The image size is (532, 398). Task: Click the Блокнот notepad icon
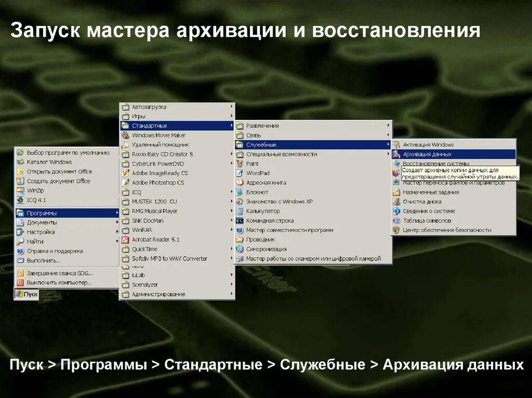point(240,192)
